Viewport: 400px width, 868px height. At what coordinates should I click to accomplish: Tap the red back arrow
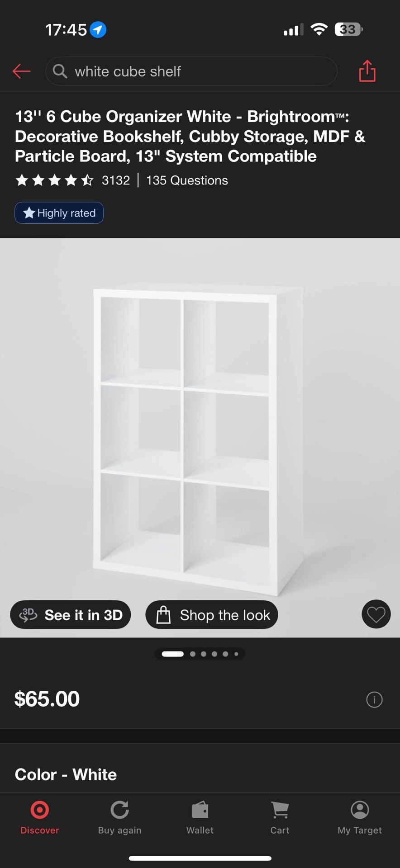(x=21, y=71)
